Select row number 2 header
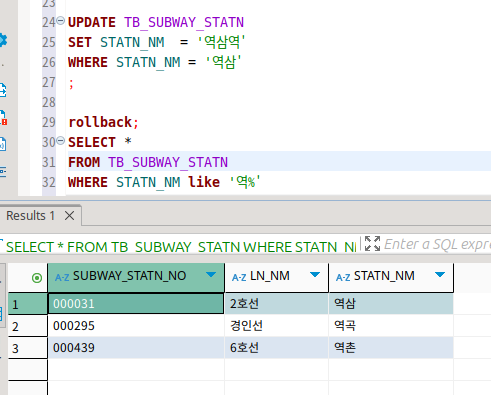 [28, 326]
